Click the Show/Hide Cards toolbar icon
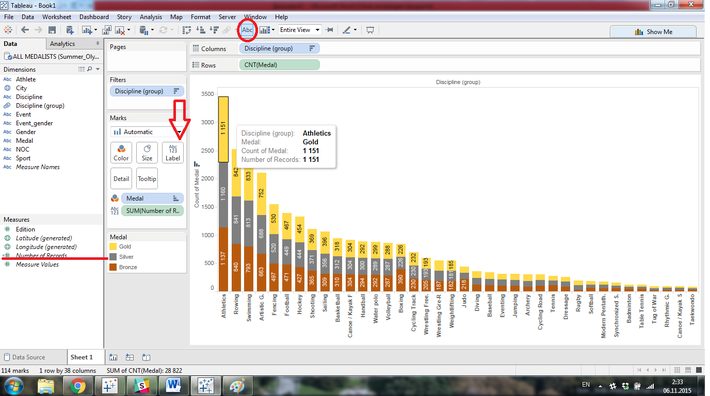Screen dimensions: 710x396 pos(265,30)
